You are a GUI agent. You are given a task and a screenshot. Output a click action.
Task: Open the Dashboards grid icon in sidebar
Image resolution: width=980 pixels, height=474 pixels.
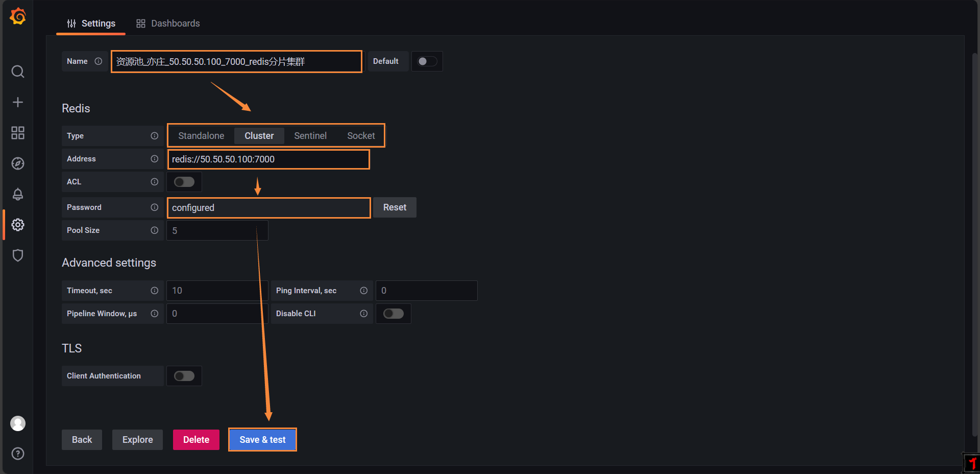coord(18,133)
